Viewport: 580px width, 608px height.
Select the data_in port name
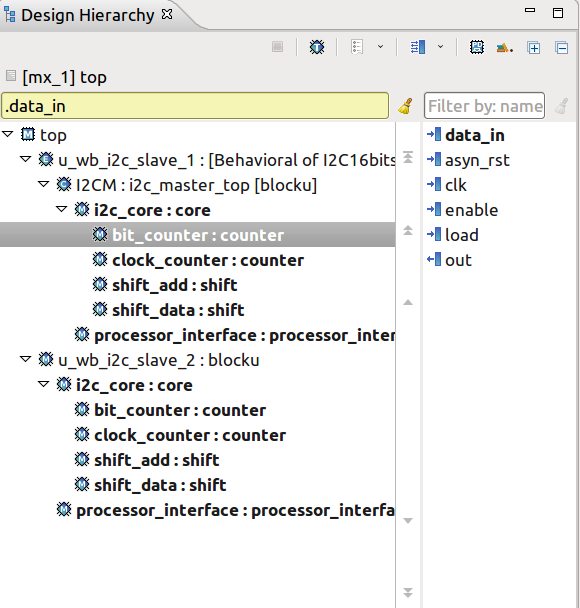[x=475, y=135]
